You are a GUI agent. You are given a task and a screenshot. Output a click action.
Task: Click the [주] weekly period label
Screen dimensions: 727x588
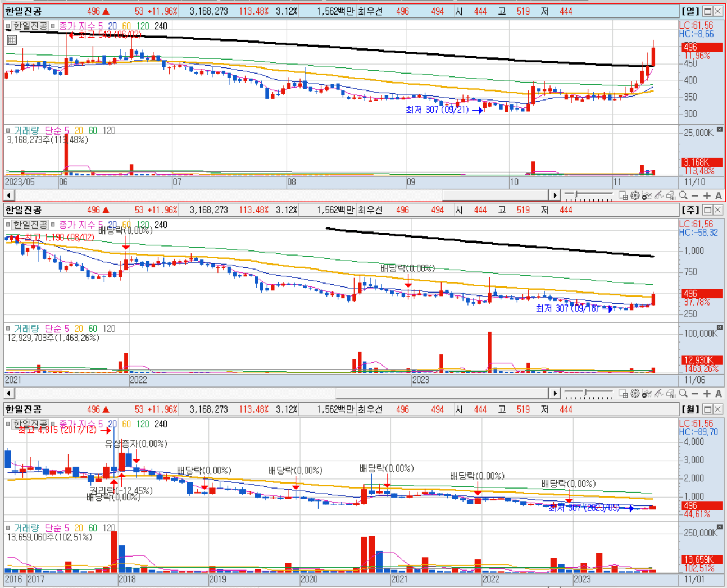(690, 210)
